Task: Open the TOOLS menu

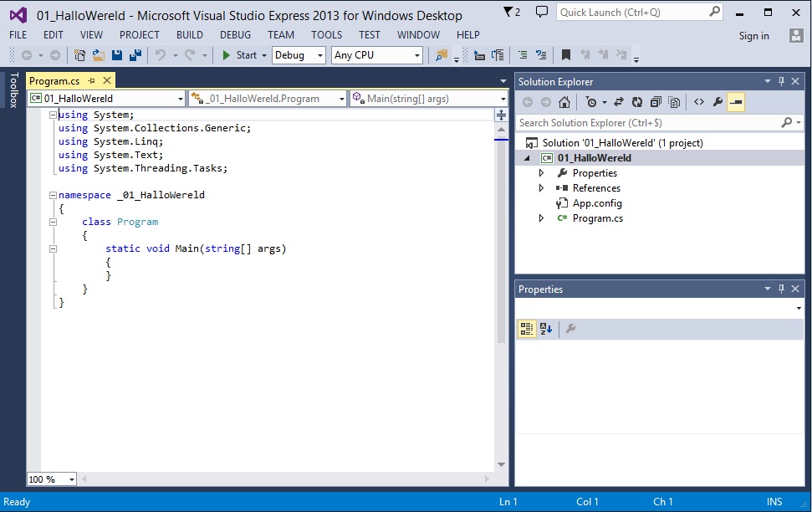Action: [x=326, y=35]
